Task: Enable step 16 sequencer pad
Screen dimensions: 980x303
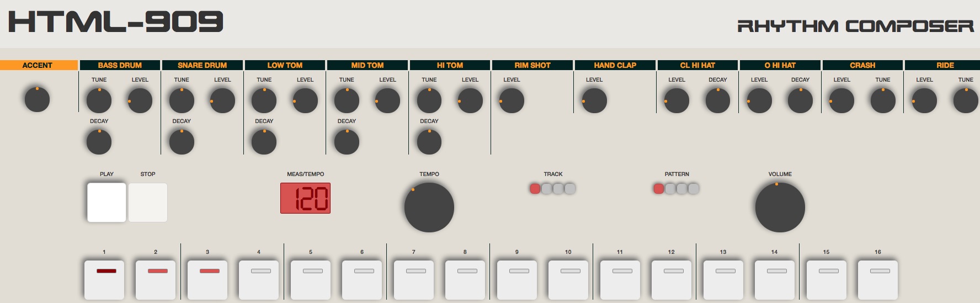Action: (878, 280)
